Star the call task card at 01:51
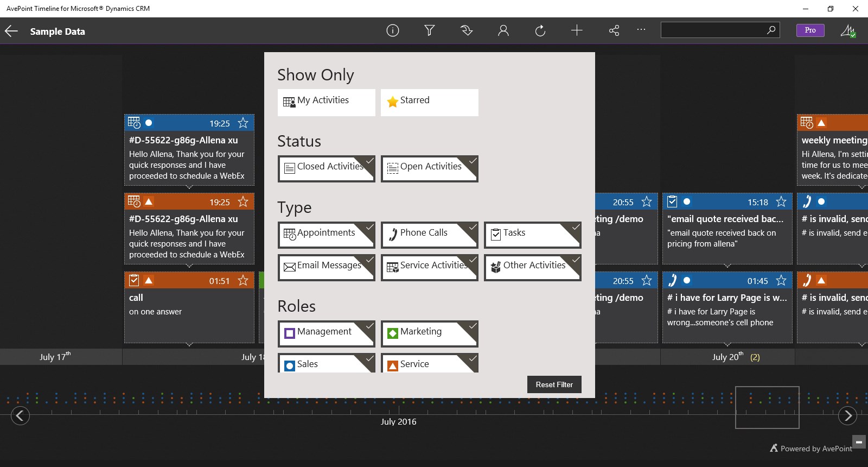This screenshot has height=467, width=868. [243, 280]
